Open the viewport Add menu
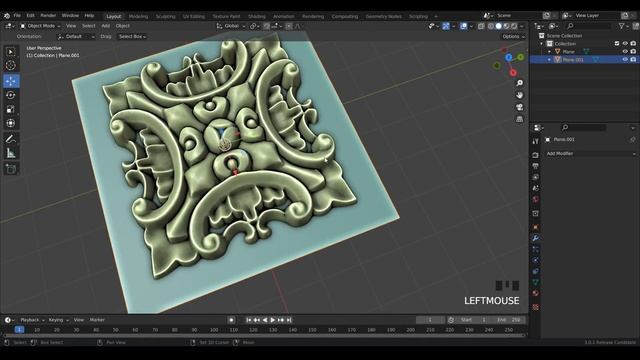 (x=106, y=26)
